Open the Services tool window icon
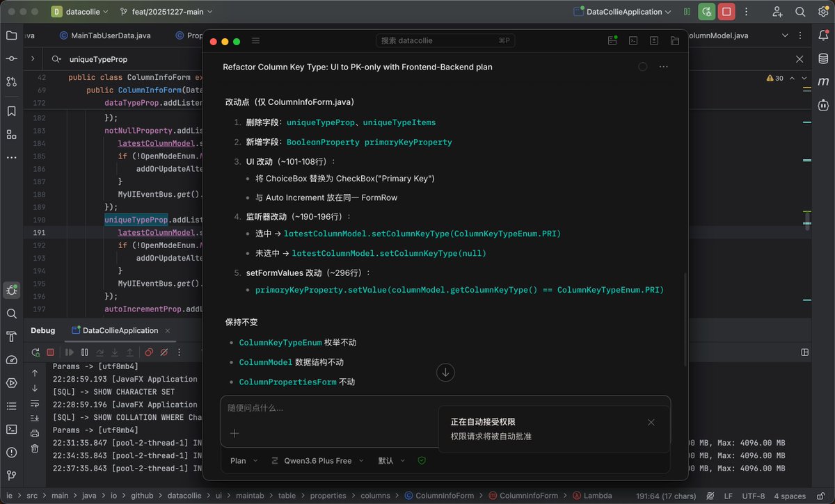 [11, 382]
